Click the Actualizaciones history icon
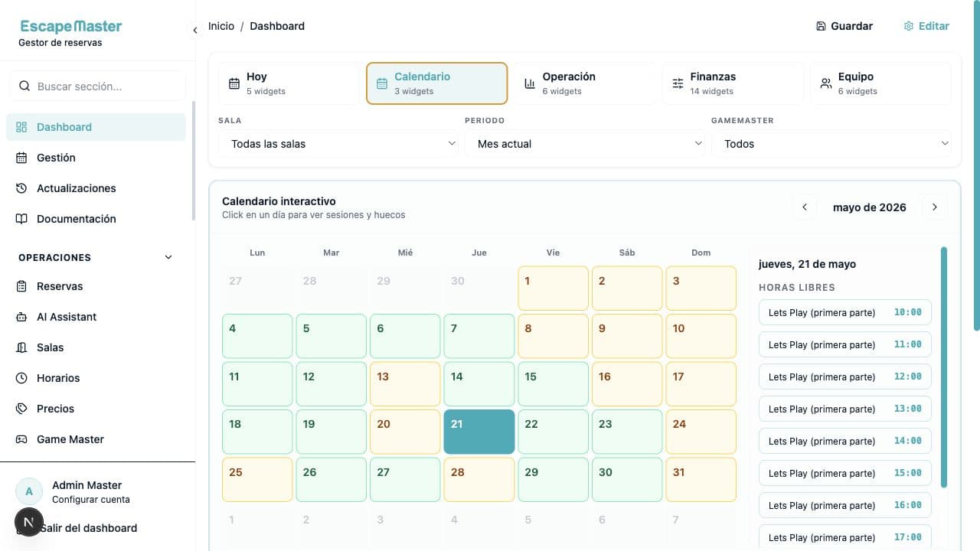 coord(21,188)
